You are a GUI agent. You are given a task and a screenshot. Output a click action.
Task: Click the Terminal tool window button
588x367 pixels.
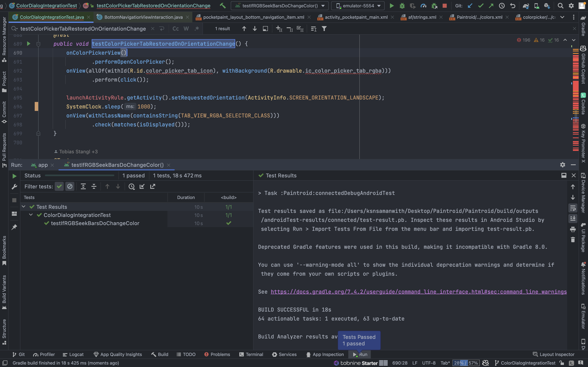tap(251, 354)
